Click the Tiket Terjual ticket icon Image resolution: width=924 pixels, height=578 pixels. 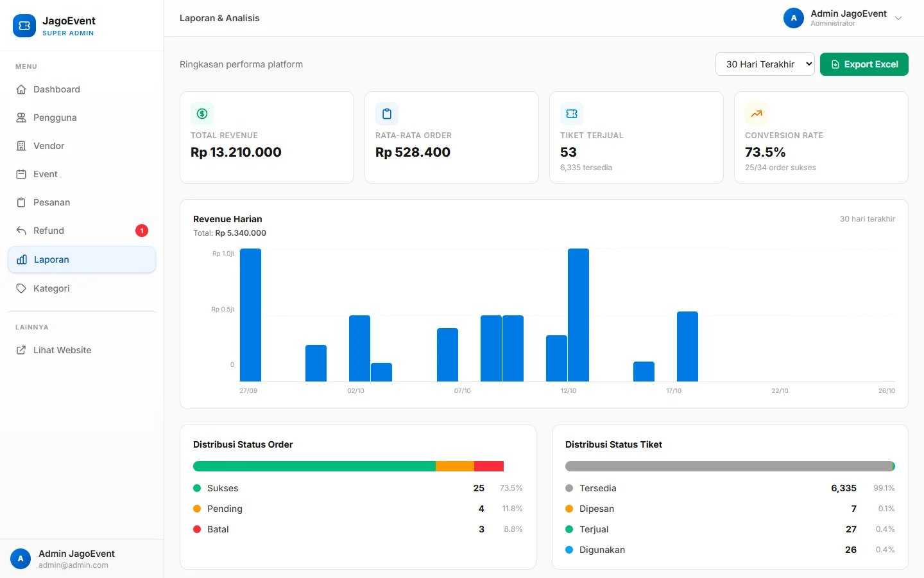(x=572, y=114)
